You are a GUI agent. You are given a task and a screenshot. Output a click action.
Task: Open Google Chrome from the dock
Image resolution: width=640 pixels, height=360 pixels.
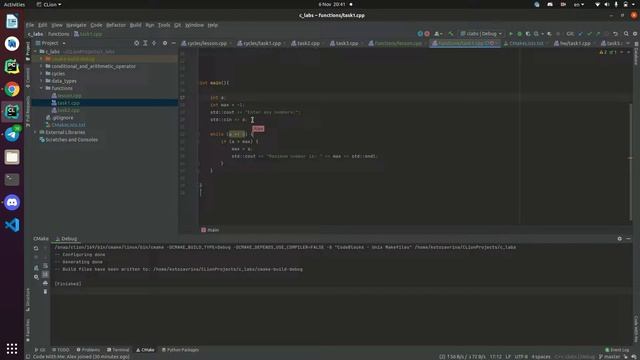point(12,89)
